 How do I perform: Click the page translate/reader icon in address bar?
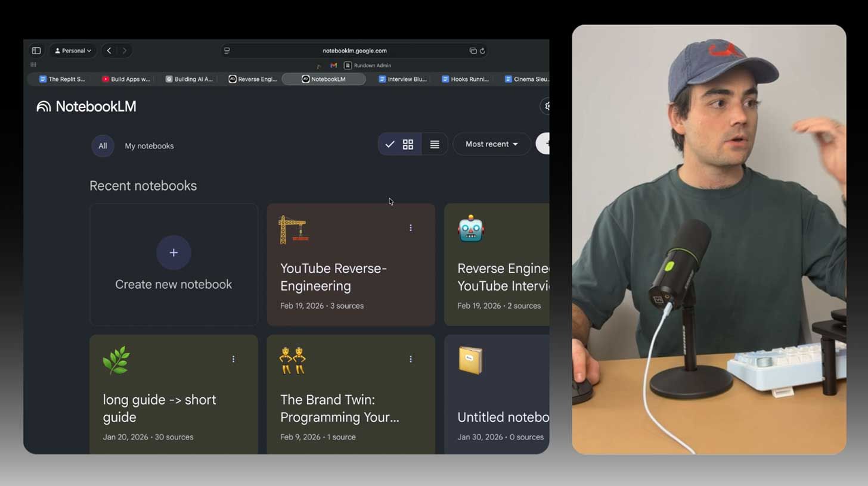pos(473,51)
